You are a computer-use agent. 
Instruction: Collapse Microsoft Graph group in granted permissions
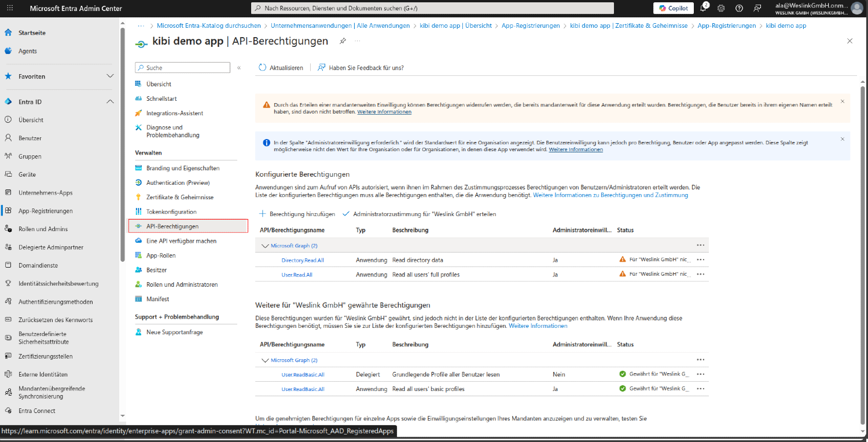click(x=266, y=360)
